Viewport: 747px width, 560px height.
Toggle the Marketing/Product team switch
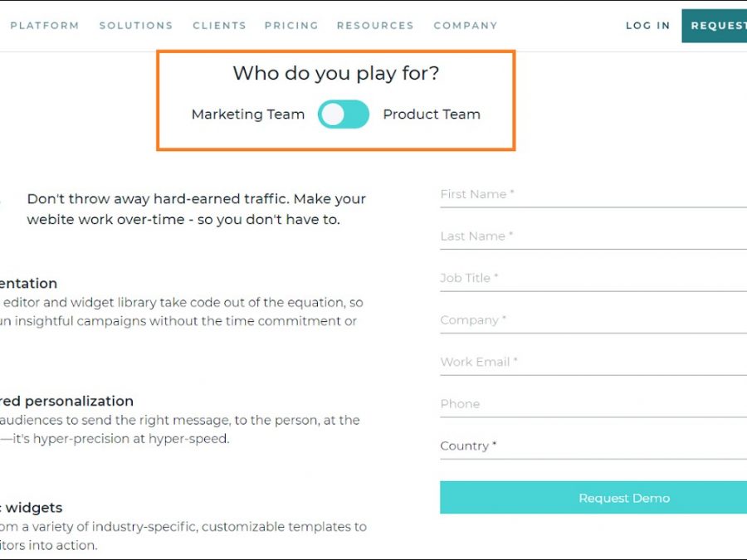(343, 114)
